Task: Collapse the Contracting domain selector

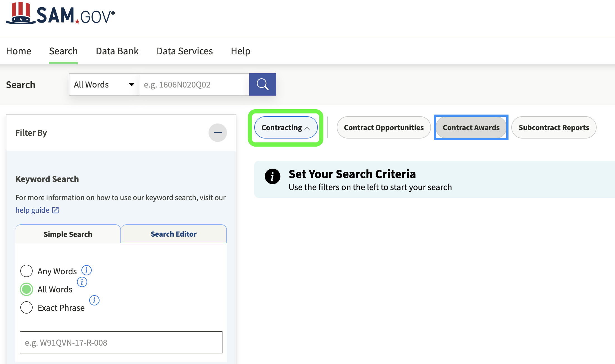Action: (285, 127)
